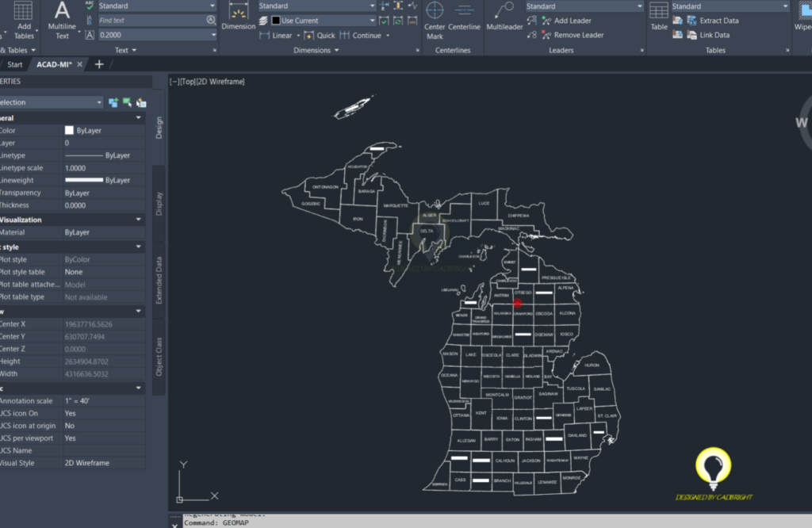This screenshot has height=528, width=812.
Task: Click the [-] viewport control
Action: tap(174, 82)
